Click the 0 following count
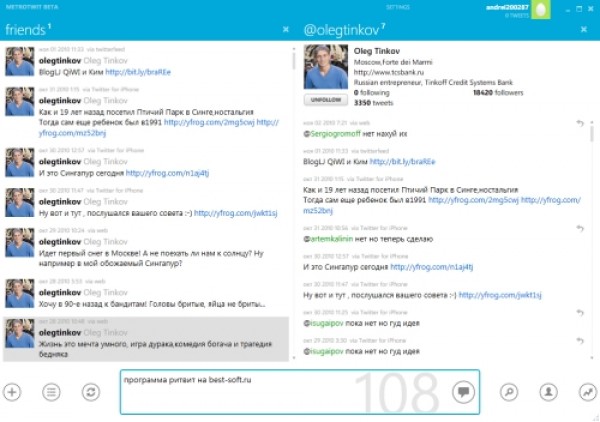 [371, 92]
